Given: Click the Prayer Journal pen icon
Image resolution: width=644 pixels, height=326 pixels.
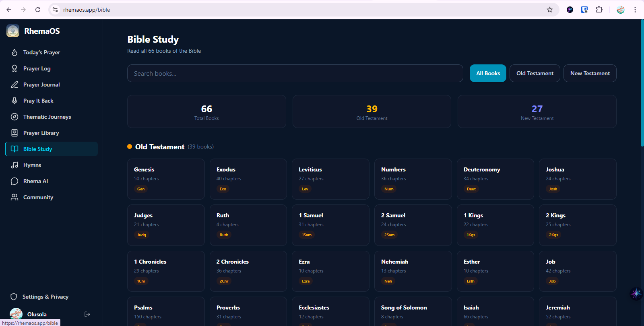Looking at the screenshot, I should pos(14,85).
